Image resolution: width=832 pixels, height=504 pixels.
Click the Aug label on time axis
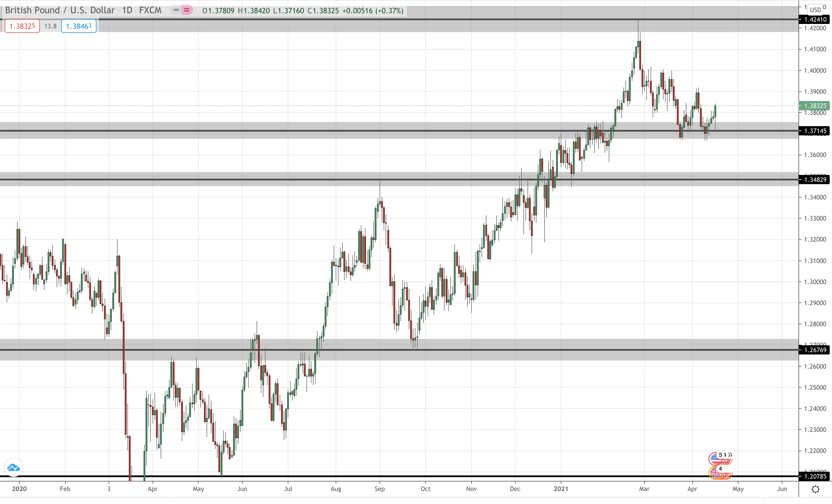[x=336, y=489]
